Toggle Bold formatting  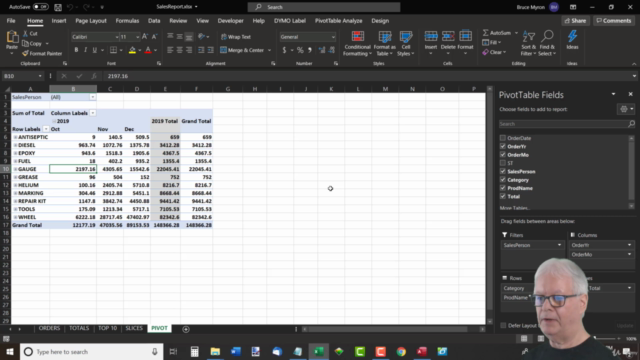coord(76,50)
